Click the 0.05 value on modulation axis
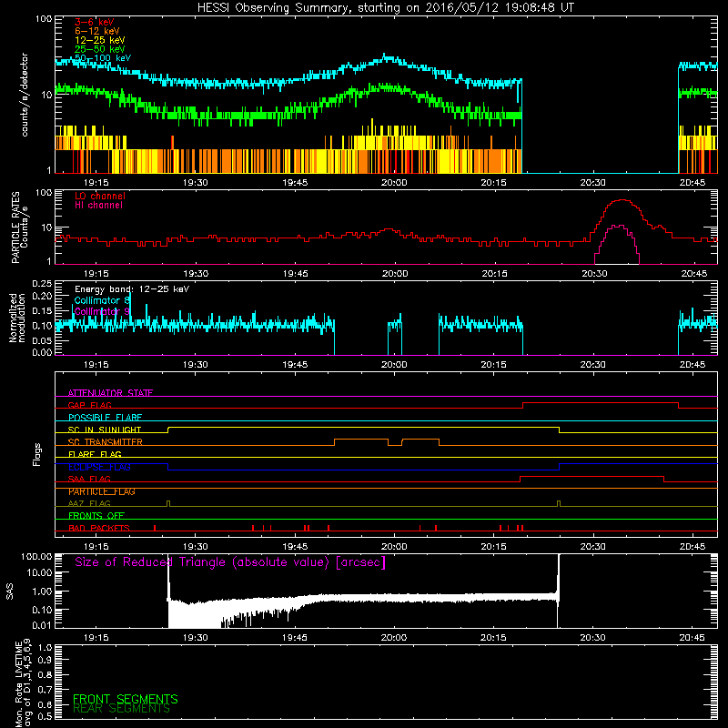 coord(42,340)
